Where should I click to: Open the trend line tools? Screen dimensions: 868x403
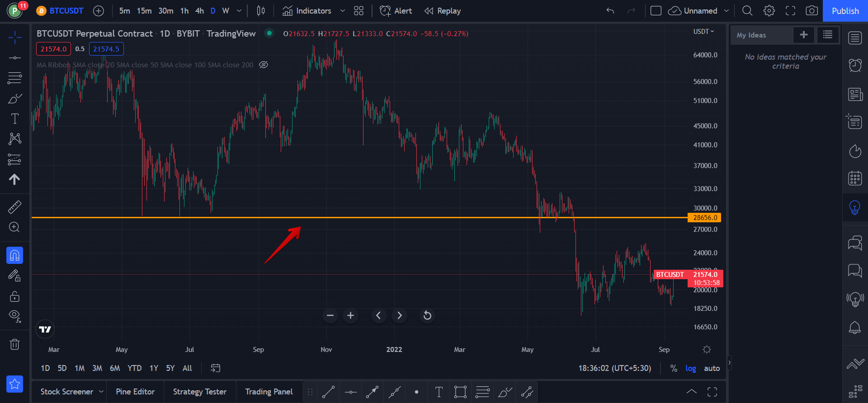(14, 58)
